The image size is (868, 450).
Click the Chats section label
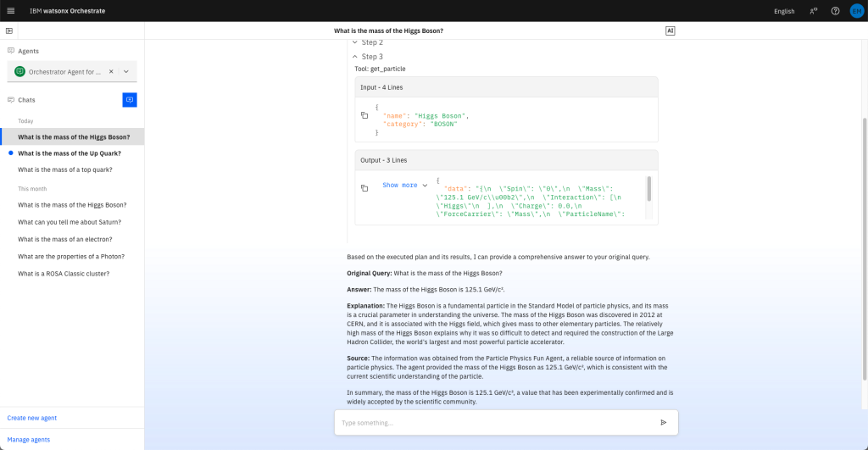pos(26,100)
